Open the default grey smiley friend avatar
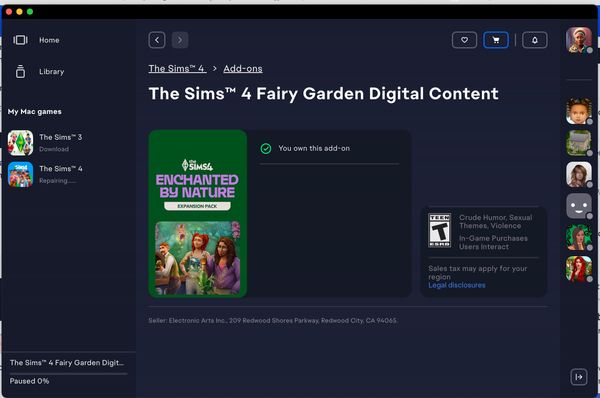Viewport: 600px width, 398px height. tap(579, 206)
